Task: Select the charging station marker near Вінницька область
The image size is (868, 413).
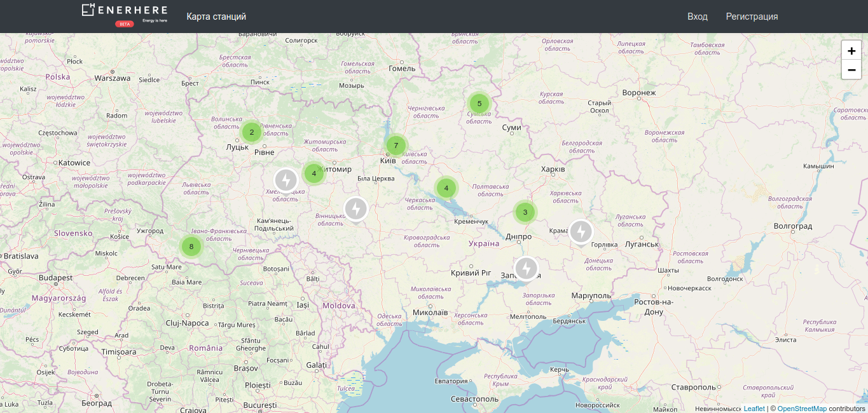Action: coord(356,209)
